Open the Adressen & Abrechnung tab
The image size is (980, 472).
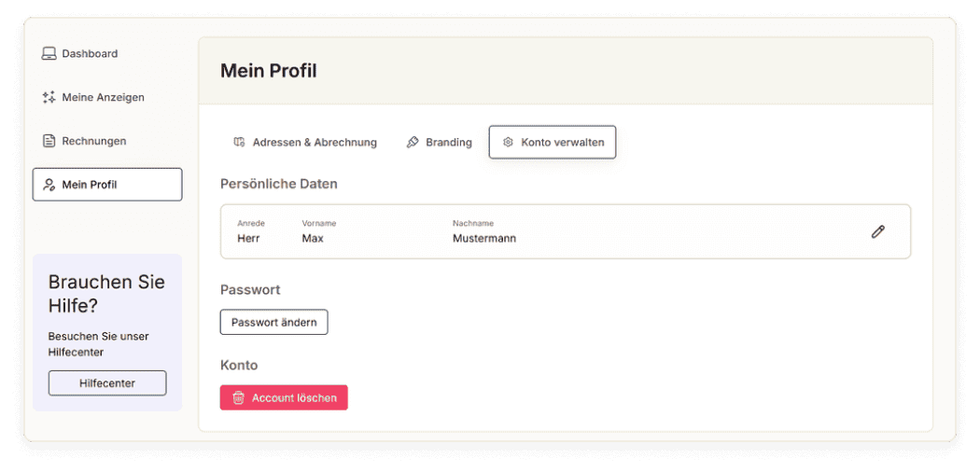[x=305, y=143]
